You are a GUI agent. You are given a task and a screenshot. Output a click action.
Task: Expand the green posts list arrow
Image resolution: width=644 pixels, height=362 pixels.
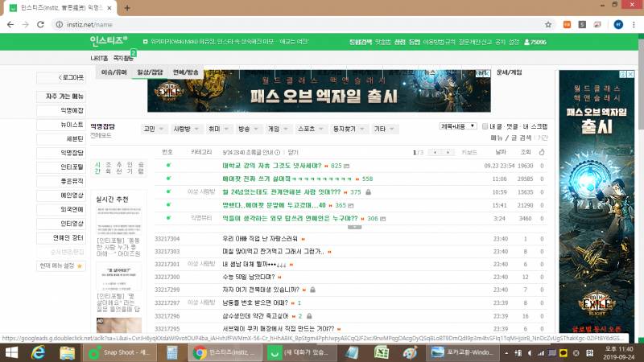point(354,227)
